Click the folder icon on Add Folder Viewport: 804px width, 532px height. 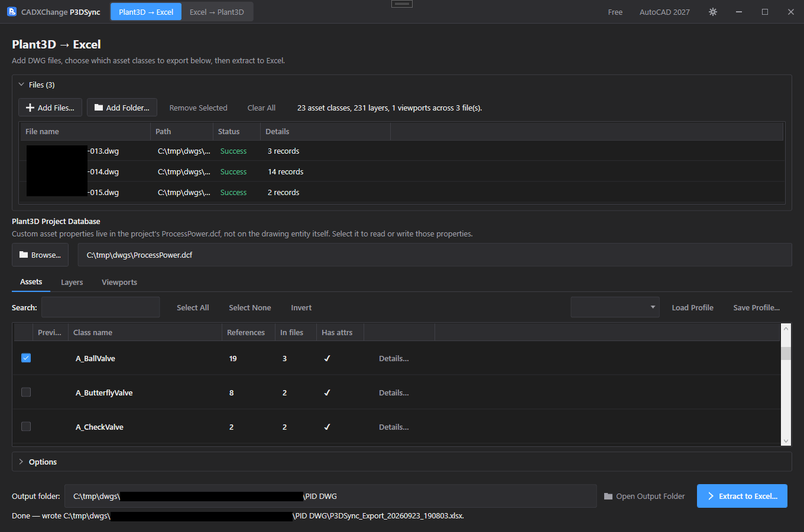[x=99, y=108]
